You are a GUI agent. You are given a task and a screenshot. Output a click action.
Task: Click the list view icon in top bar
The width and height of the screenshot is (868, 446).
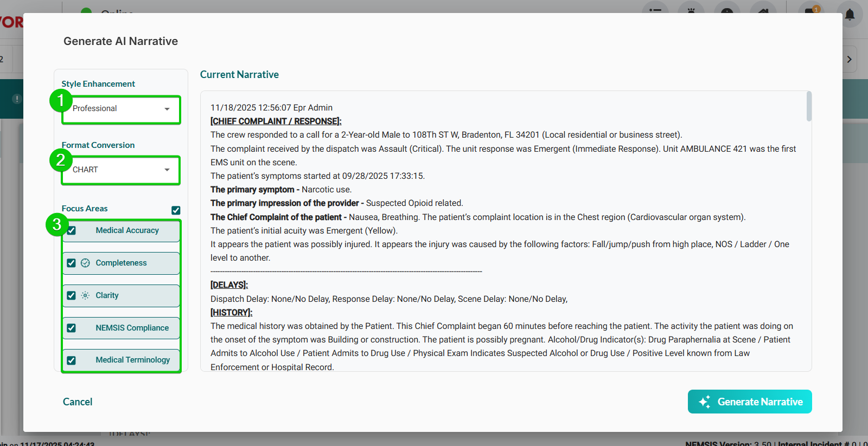coord(655,11)
